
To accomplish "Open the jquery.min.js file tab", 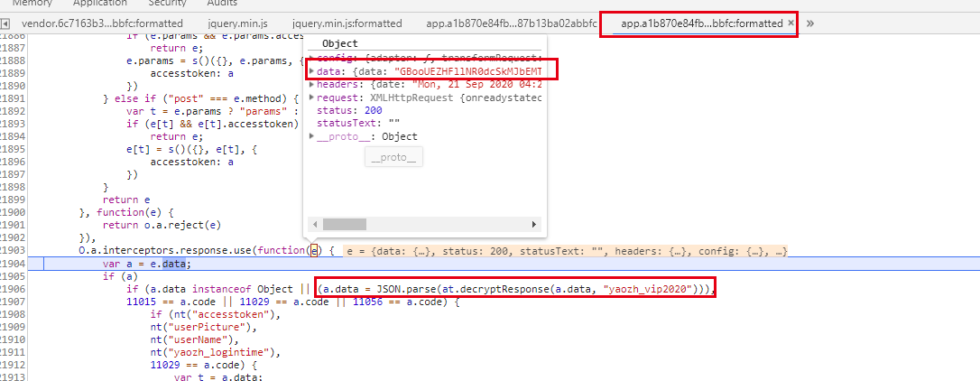I will tap(237, 23).
